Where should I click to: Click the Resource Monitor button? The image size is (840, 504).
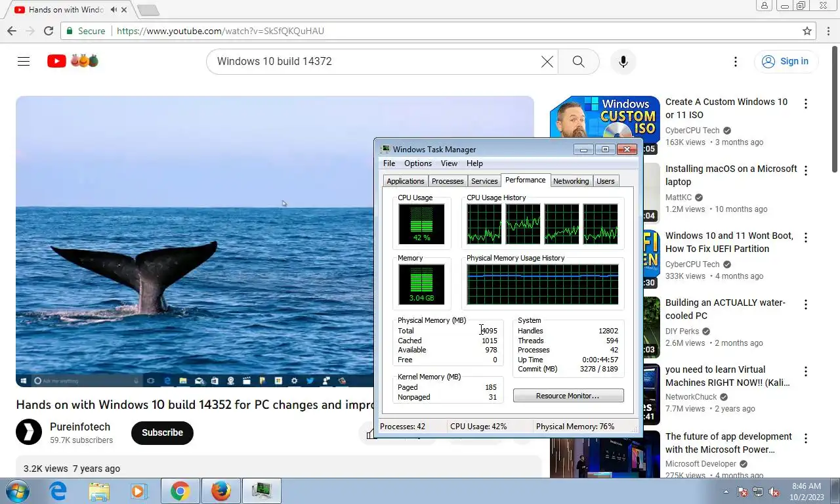(x=568, y=396)
